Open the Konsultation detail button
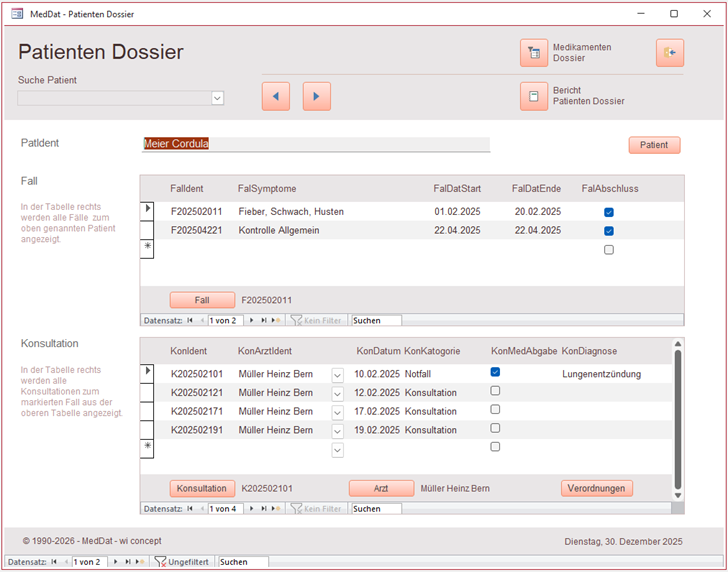 (x=202, y=489)
